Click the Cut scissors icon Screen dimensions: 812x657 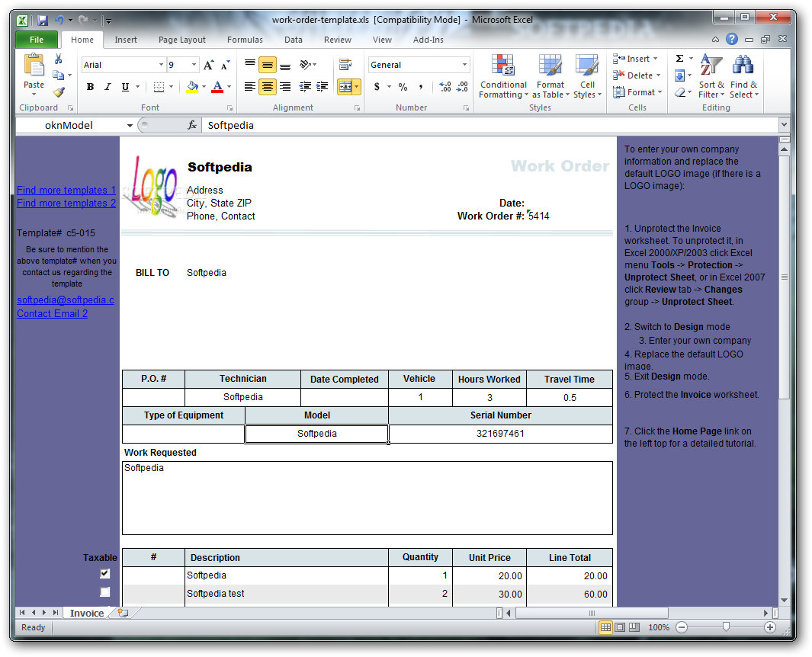tap(59, 59)
